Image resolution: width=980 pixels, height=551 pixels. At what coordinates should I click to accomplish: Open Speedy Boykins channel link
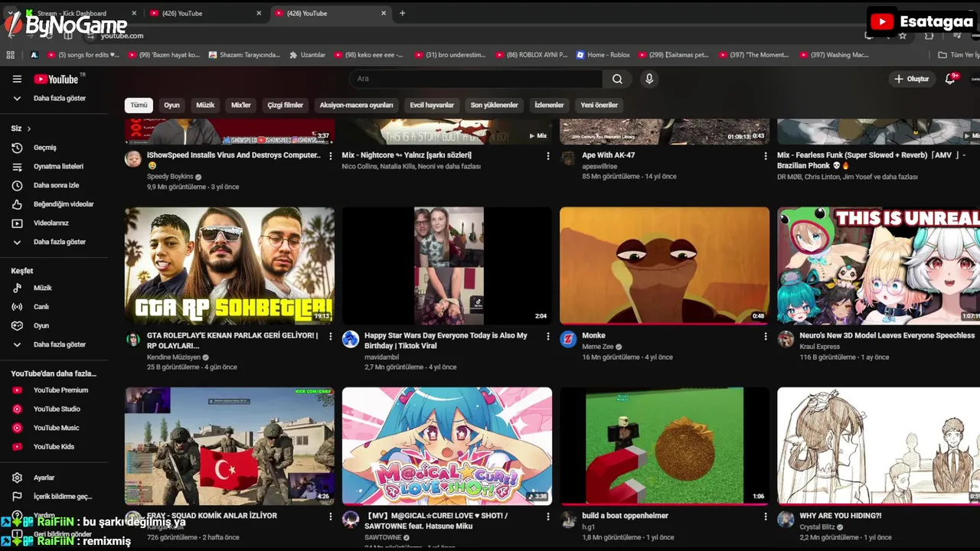pyautogui.click(x=170, y=177)
